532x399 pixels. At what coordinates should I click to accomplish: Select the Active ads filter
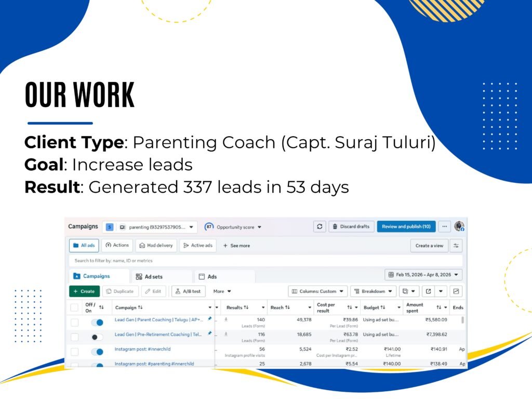(198, 246)
